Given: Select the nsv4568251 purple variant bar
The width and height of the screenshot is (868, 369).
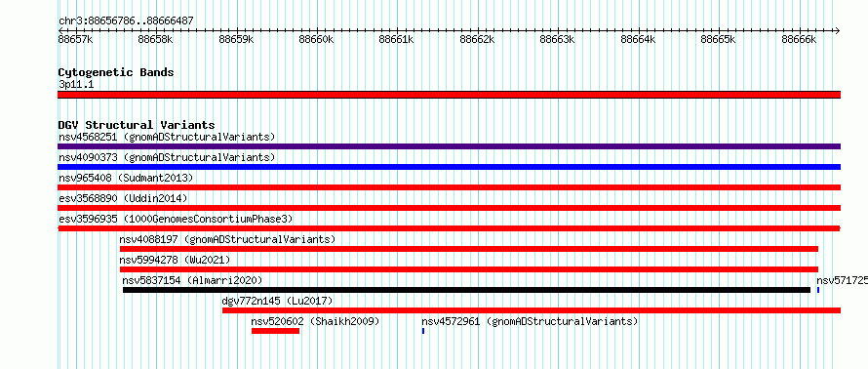Looking at the screenshot, I should tap(449, 146).
